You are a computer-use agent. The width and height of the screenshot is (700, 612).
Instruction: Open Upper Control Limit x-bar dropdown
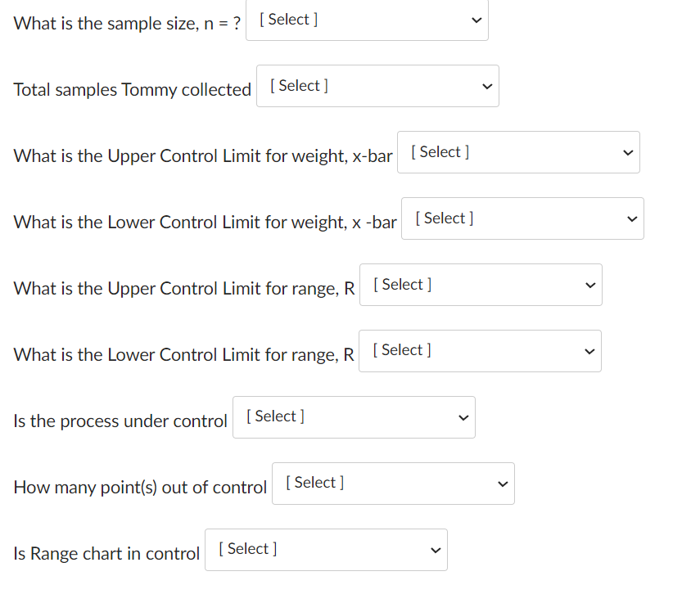517,153
